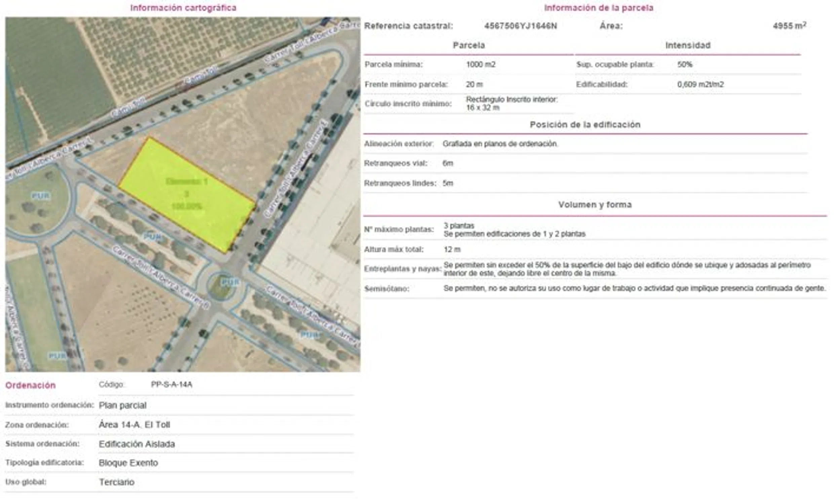
Task: Click the 'Información de la parcela' heading
Action: click(599, 8)
